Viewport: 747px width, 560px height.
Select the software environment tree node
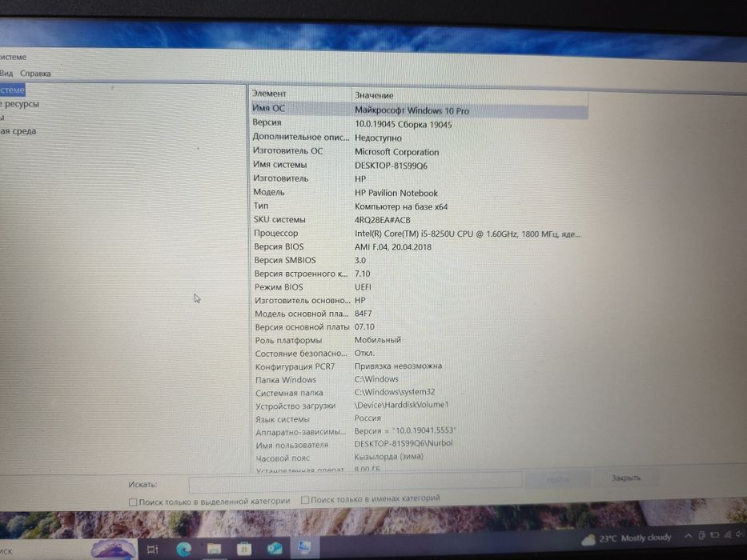coord(18,131)
